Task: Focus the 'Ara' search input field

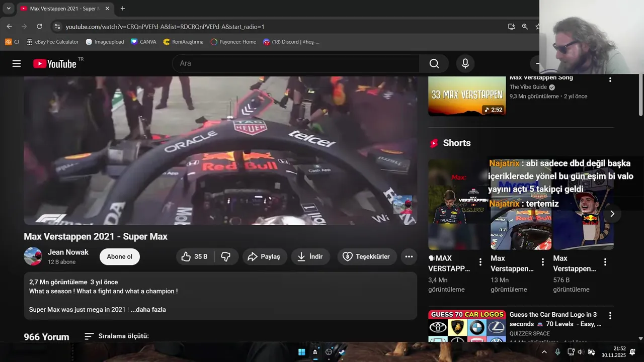Action: click(x=296, y=63)
